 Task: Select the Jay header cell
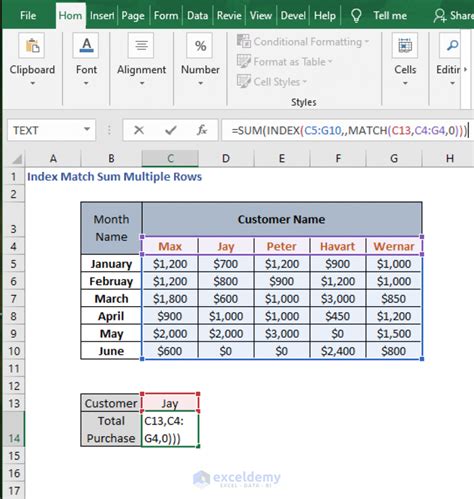[x=226, y=246]
